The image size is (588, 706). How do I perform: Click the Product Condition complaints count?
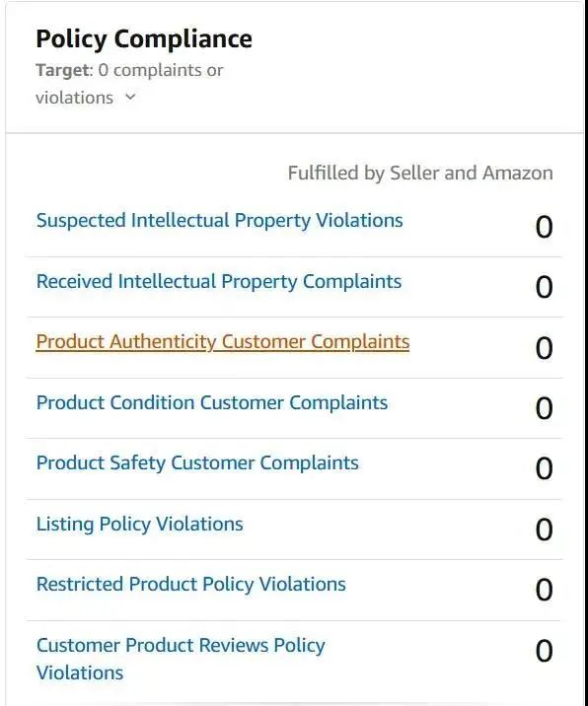tap(544, 408)
